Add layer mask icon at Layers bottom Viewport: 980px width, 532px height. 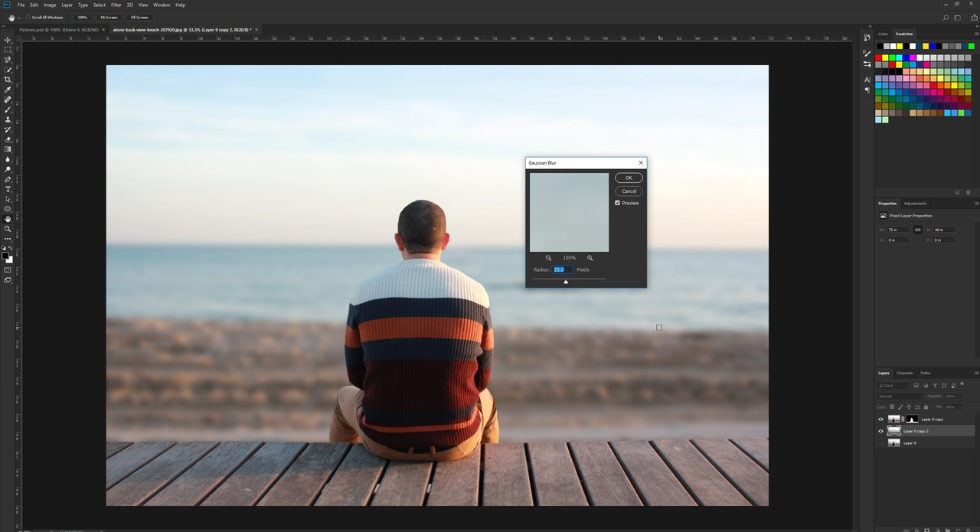tap(926, 530)
